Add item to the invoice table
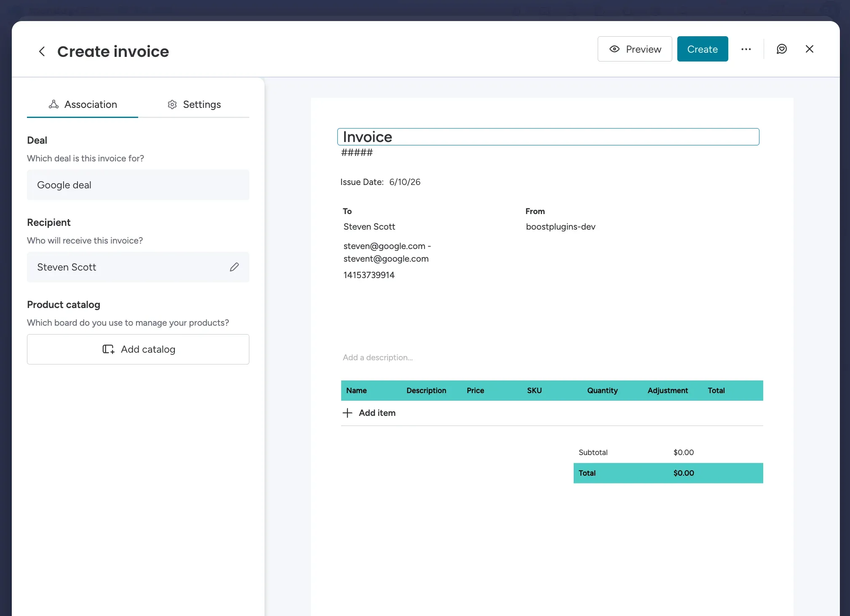The height and width of the screenshot is (616, 850). click(369, 413)
